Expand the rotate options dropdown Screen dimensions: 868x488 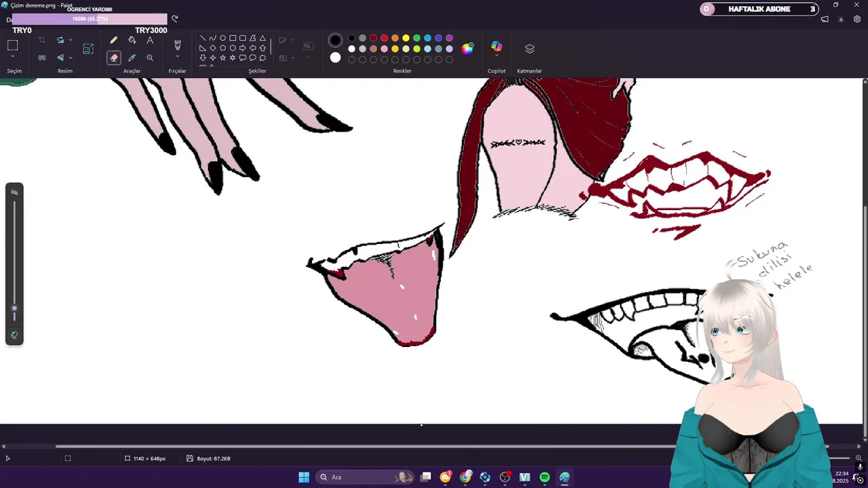(71, 40)
